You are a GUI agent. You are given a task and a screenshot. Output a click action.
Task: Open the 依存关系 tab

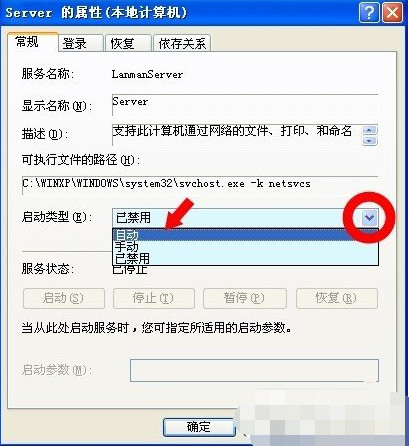coord(182,43)
